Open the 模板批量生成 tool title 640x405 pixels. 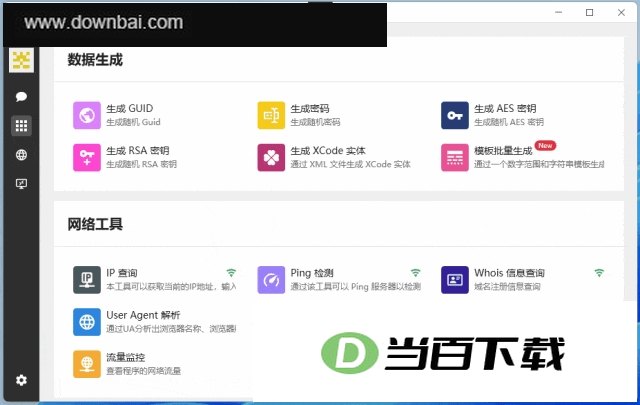(x=503, y=151)
